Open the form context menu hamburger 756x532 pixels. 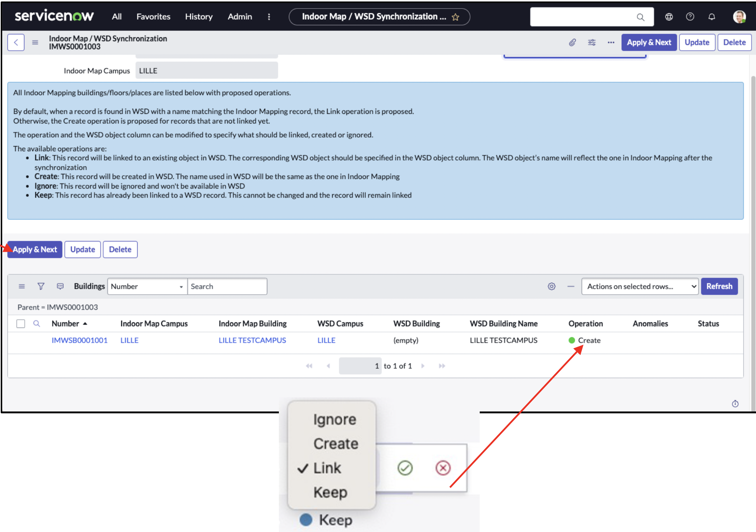pyautogui.click(x=35, y=43)
